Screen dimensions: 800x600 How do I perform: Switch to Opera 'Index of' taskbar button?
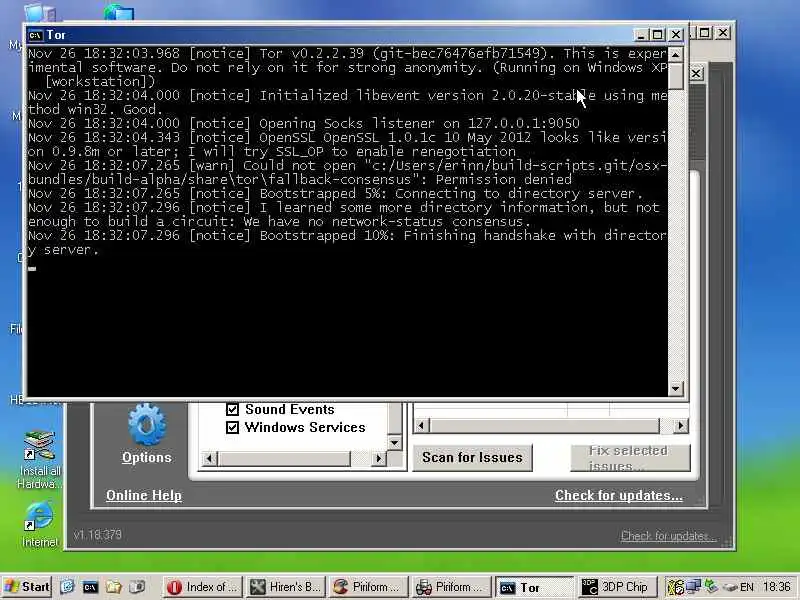[x=203, y=587]
